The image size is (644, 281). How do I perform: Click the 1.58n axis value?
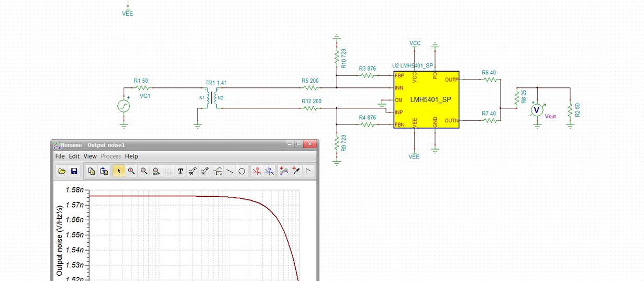click(x=75, y=189)
